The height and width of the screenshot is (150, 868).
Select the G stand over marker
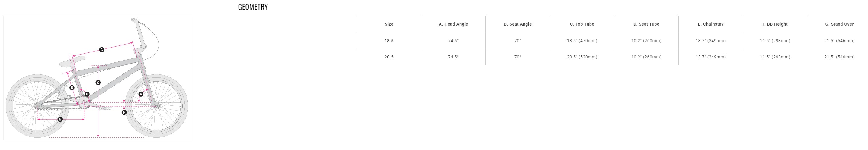pos(98,83)
